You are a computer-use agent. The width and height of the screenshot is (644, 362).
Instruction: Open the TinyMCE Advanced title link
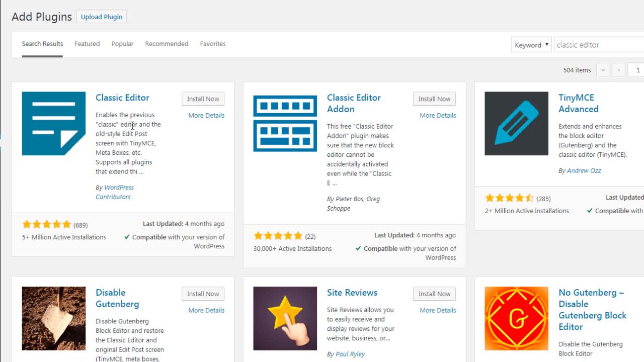[x=579, y=103]
